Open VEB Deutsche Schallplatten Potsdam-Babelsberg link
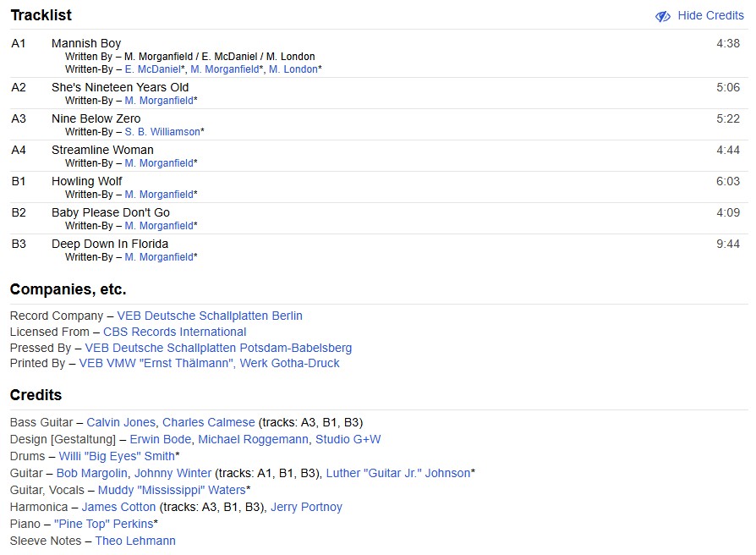The width and height of the screenshot is (756, 555). [218, 348]
